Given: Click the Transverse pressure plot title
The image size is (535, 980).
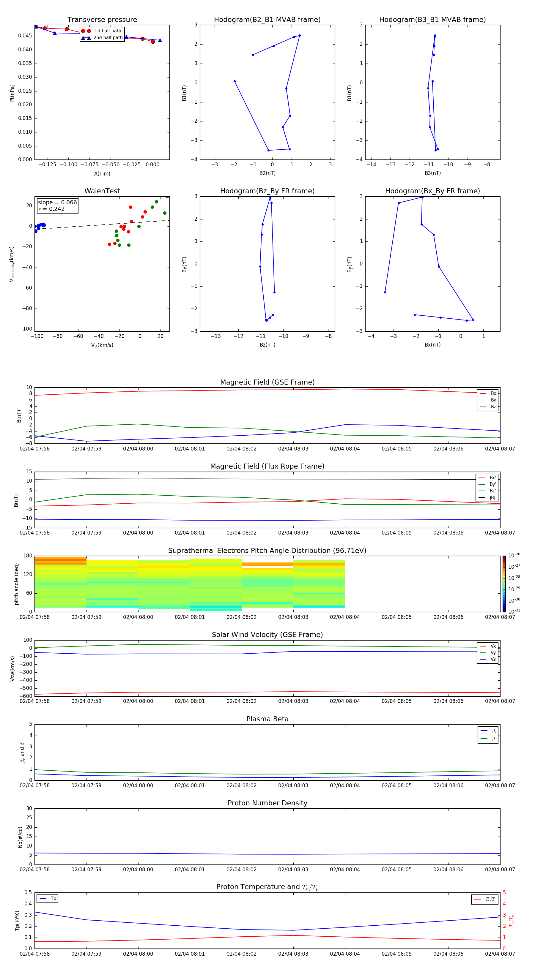Looking at the screenshot, I should 102,20.
